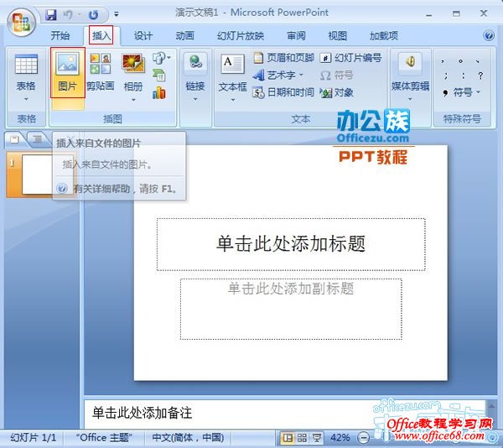Switch to the Outline pane tab
Image resolution: width=503 pixels, height=448 pixels.
click(x=37, y=139)
